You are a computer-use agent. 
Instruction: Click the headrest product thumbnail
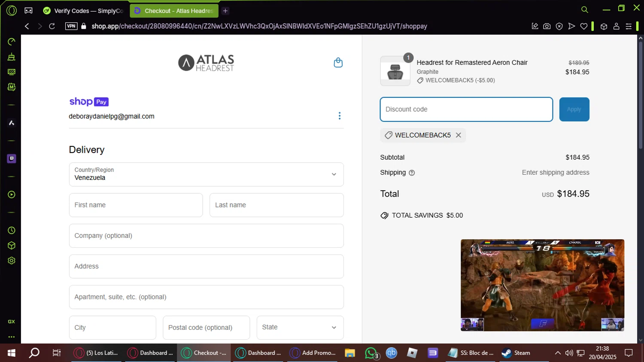[395, 71]
